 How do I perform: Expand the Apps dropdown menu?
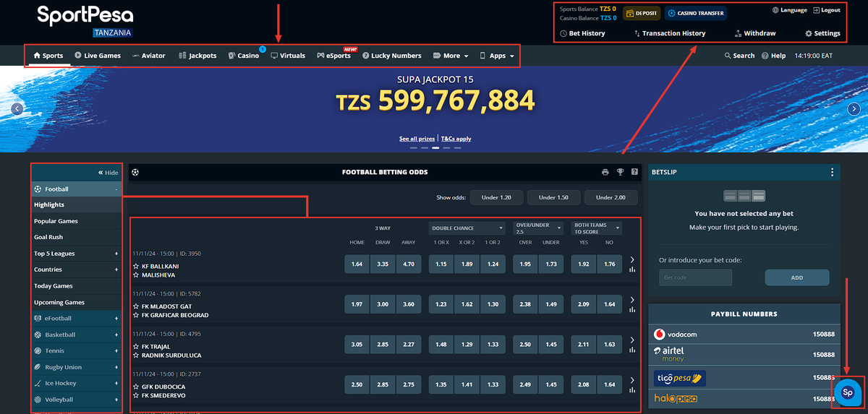click(x=497, y=56)
